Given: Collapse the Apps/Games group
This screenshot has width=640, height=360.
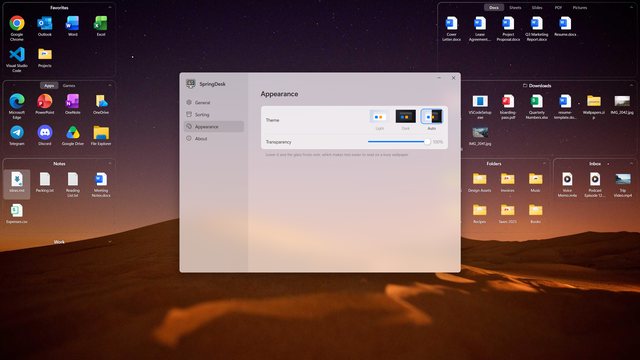Looking at the screenshot, I should click(109, 86).
